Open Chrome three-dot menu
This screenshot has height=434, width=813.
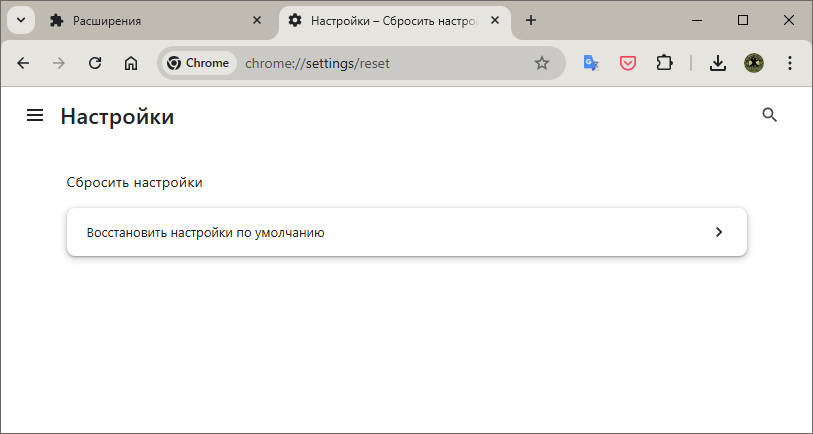(x=790, y=63)
